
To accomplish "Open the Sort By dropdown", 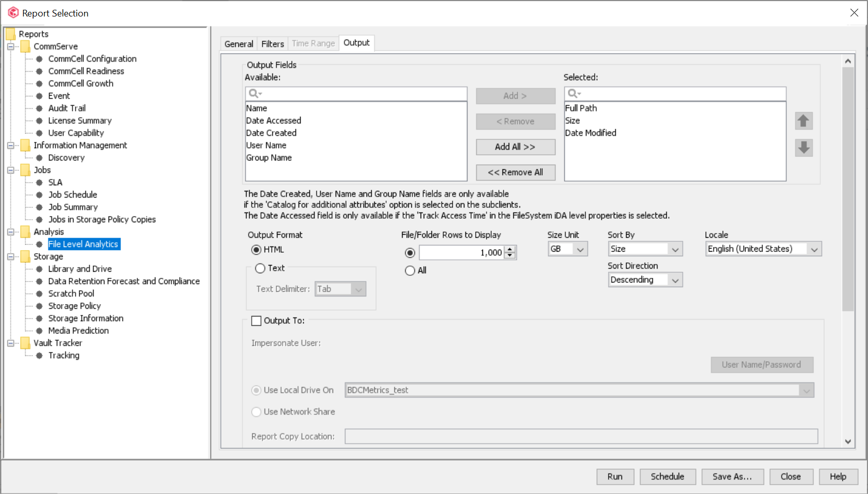I will click(x=675, y=249).
